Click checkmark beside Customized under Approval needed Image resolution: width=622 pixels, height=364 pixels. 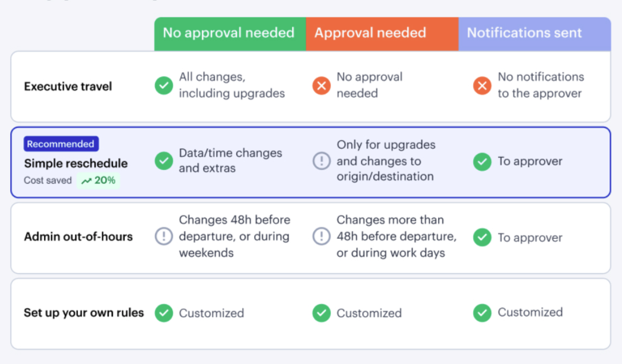[321, 313]
